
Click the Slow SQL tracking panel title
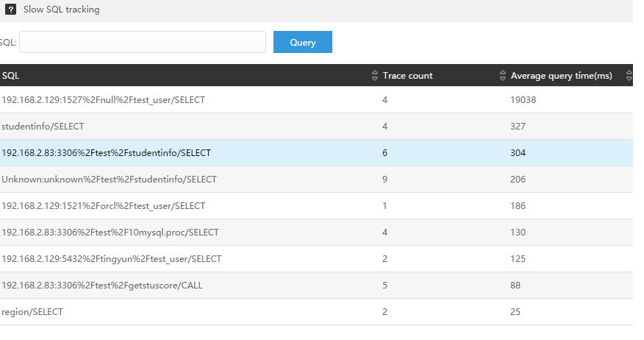point(61,10)
